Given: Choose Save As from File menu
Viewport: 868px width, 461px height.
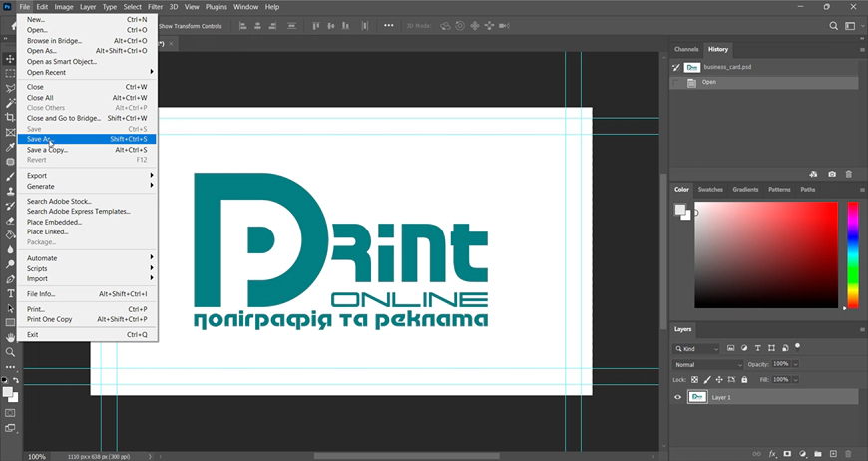Looking at the screenshot, I should pyautogui.click(x=87, y=139).
